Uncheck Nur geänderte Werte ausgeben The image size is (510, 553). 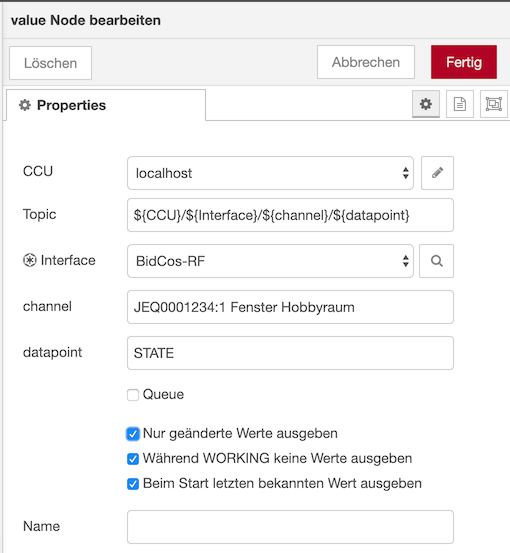click(x=133, y=434)
